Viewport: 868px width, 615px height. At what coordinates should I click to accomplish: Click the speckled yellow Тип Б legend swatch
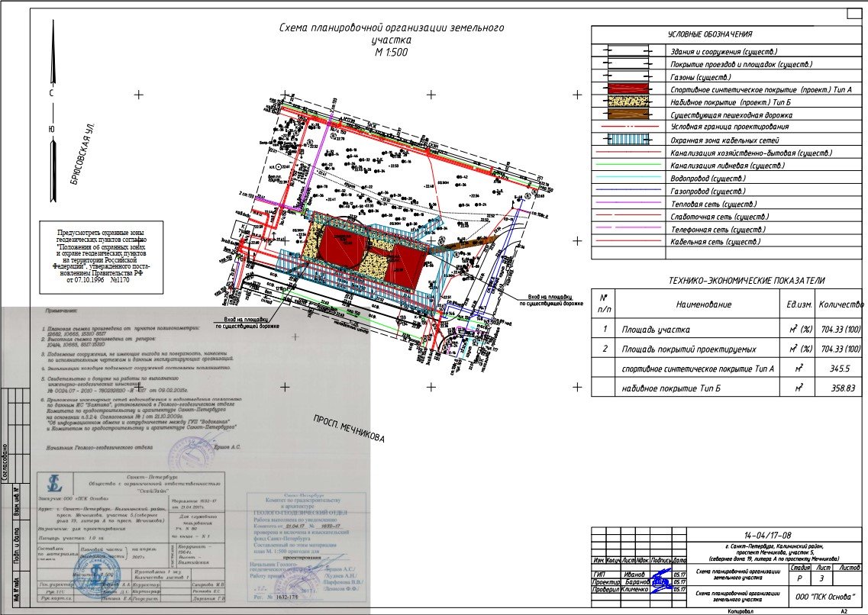pos(628,101)
